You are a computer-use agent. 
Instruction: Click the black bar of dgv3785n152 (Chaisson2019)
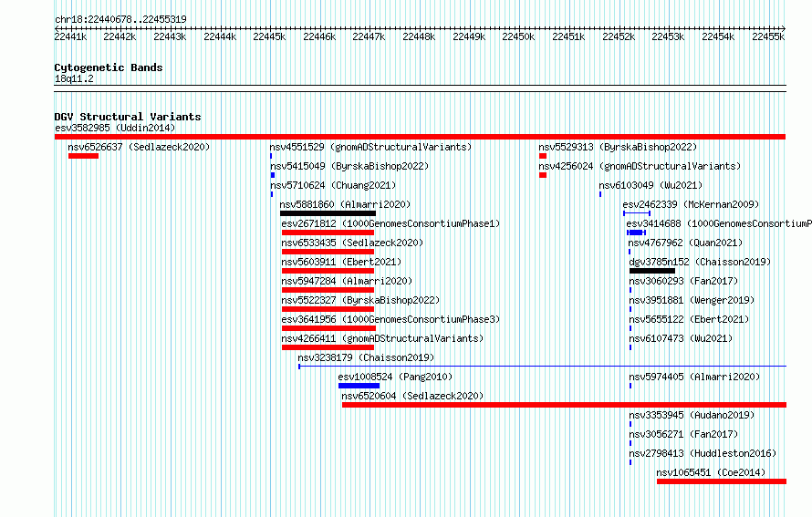pyautogui.click(x=652, y=271)
